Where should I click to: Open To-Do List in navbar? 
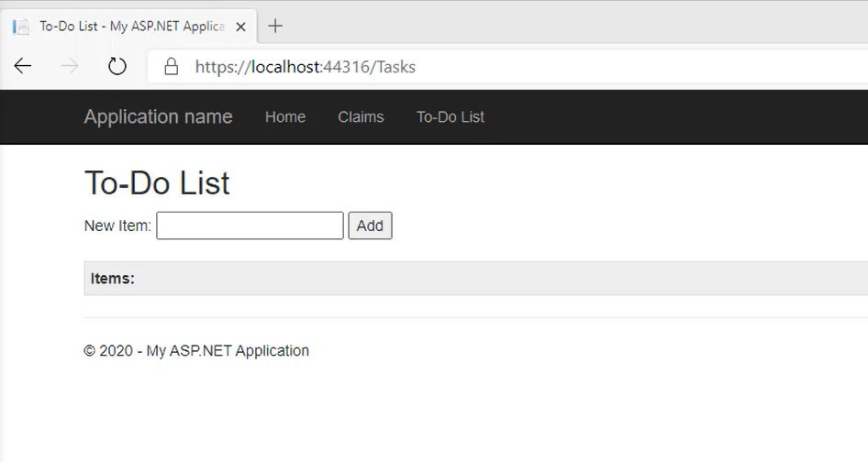[451, 116]
